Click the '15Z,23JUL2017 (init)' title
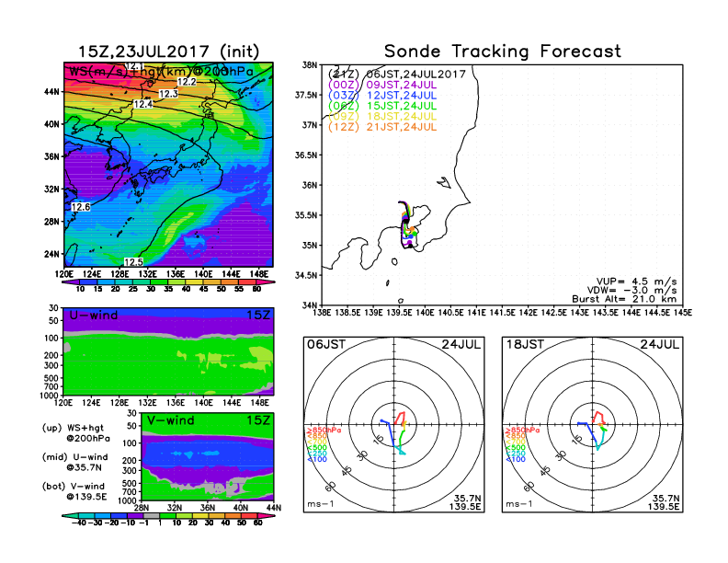 pyautogui.click(x=168, y=52)
